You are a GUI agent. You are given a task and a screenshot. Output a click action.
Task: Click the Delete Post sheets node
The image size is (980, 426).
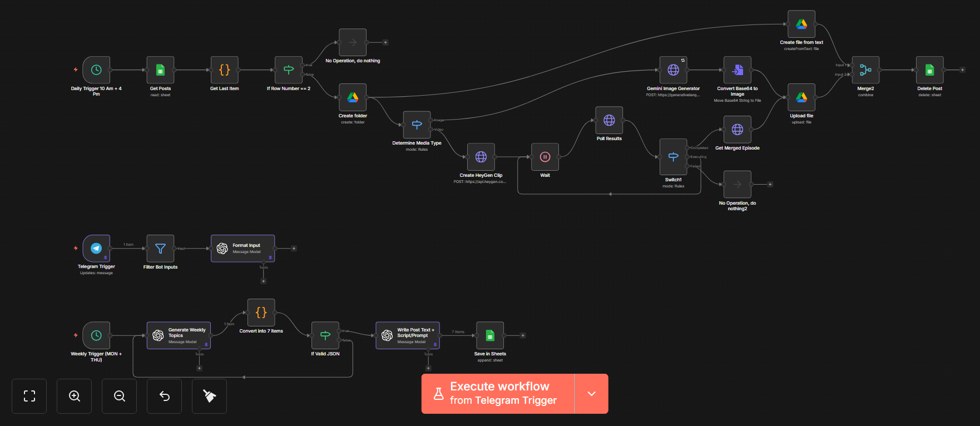pos(929,70)
